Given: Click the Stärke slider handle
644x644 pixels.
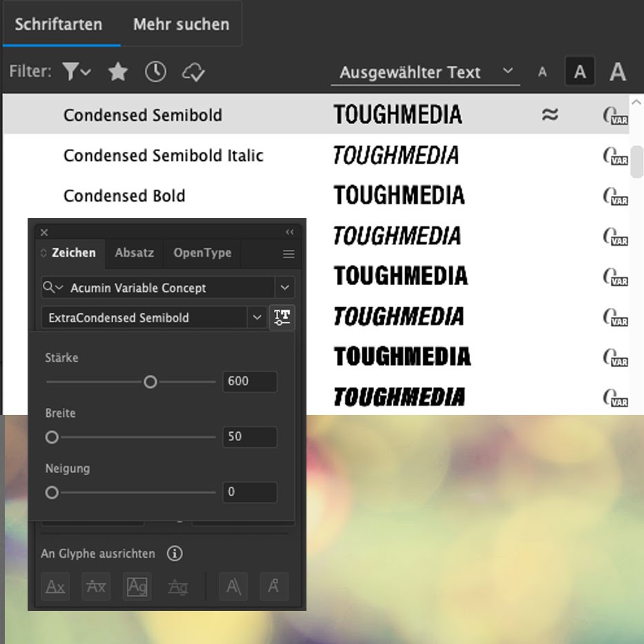Looking at the screenshot, I should 150,382.
